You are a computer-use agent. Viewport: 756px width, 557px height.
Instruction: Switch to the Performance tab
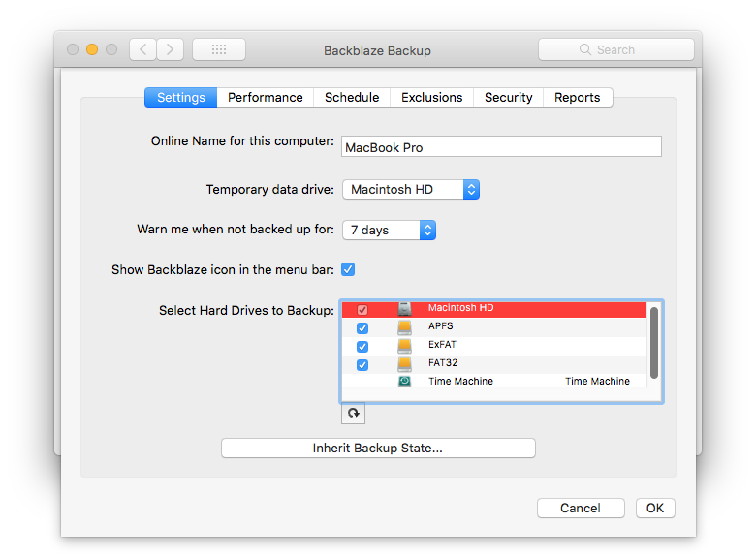click(266, 97)
